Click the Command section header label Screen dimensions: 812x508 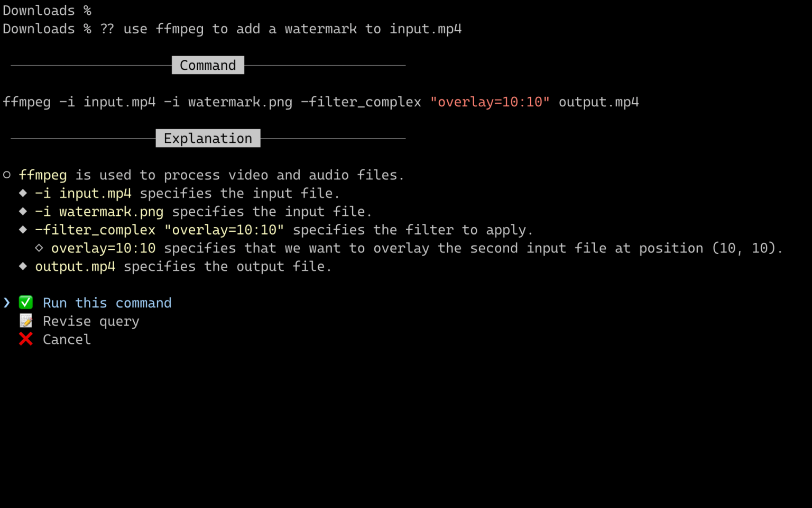(x=208, y=65)
